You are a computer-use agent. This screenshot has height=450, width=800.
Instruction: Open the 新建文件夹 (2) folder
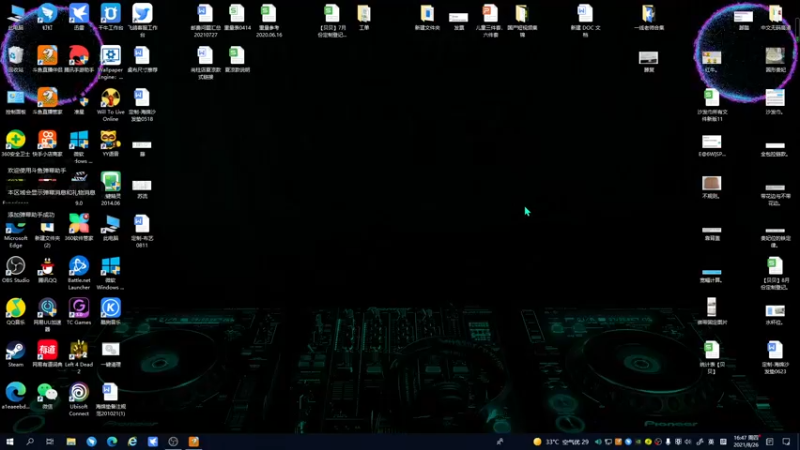47,234
